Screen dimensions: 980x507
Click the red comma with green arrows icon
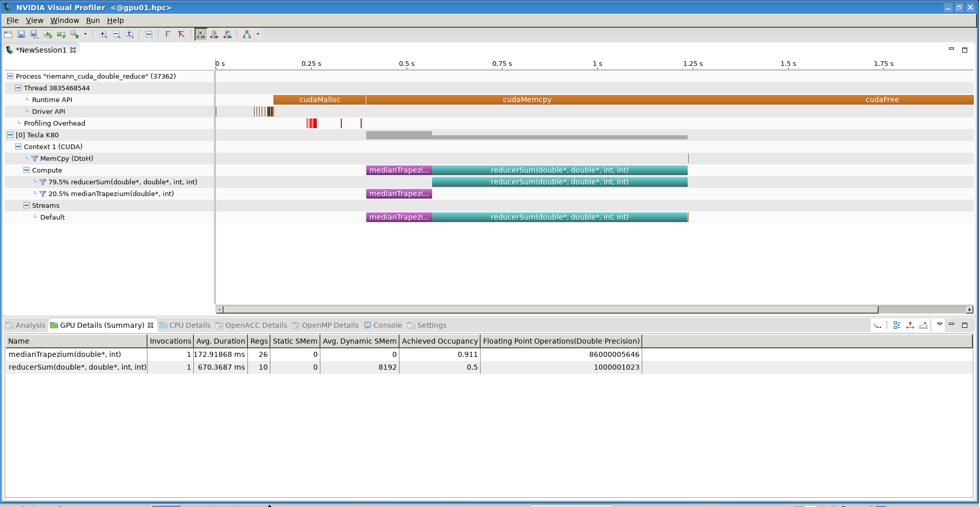tap(910, 325)
